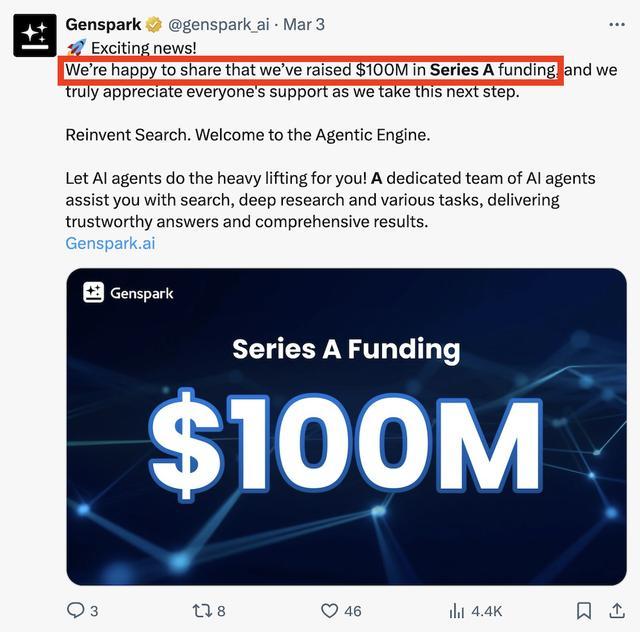
Task: Toggle the like heart icon
Action: (x=329, y=610)
